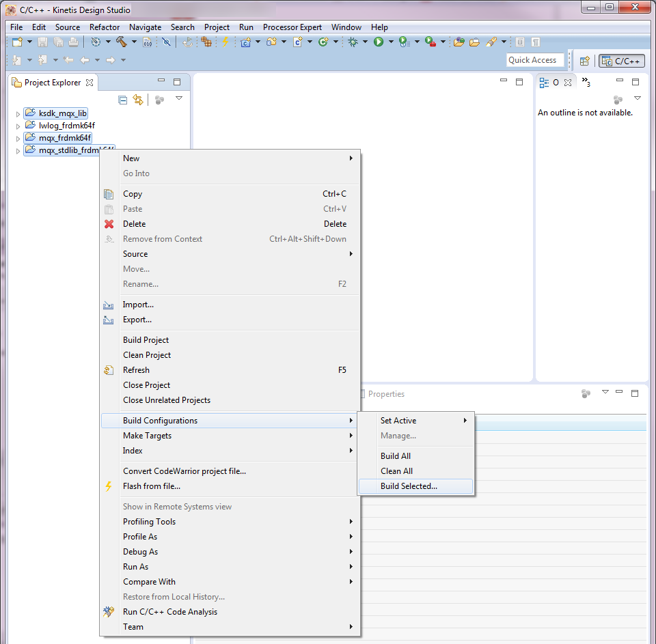
Task: Click the Open Task folder icon
Action: coord(474,42)
